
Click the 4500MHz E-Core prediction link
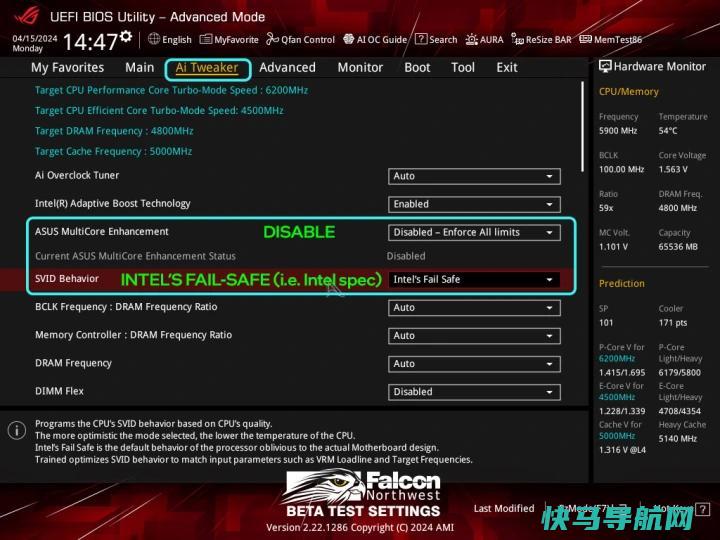(x=617, y=397)
